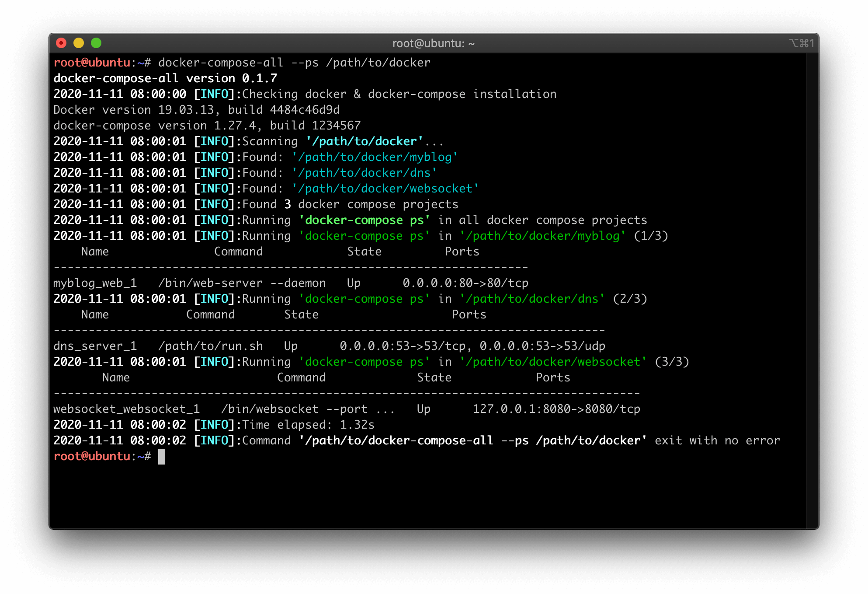Click the dns_server_1 container name

[x=95, y=346]
